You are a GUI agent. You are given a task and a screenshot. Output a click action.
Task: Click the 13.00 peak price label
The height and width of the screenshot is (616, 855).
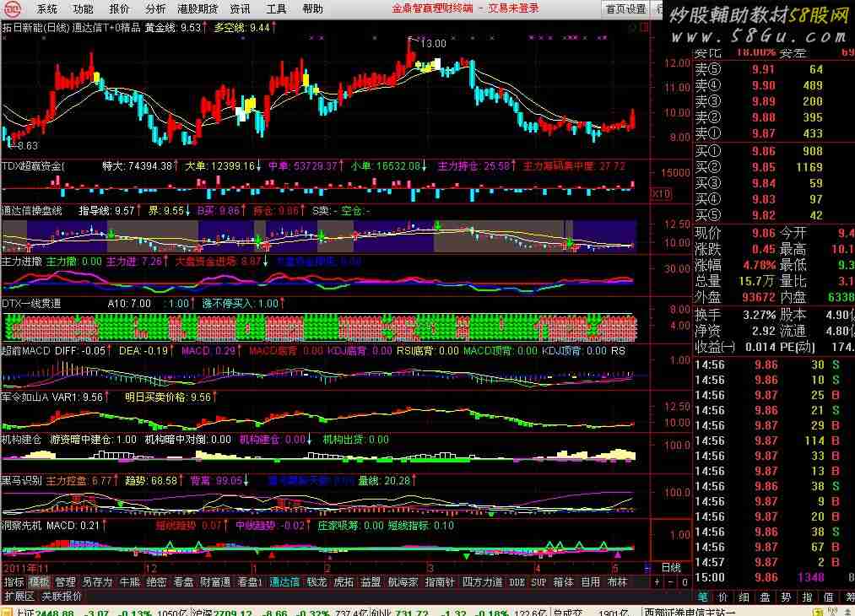click(434, 44)
